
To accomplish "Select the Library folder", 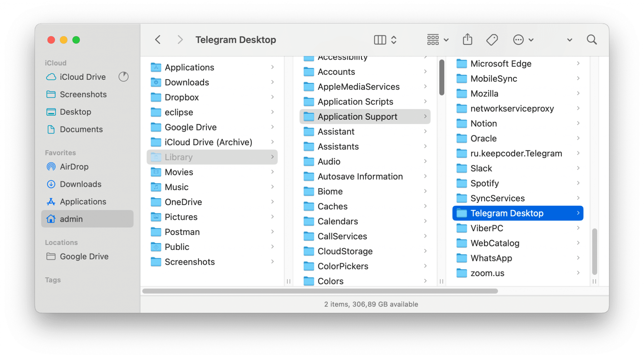I will 179,157.
